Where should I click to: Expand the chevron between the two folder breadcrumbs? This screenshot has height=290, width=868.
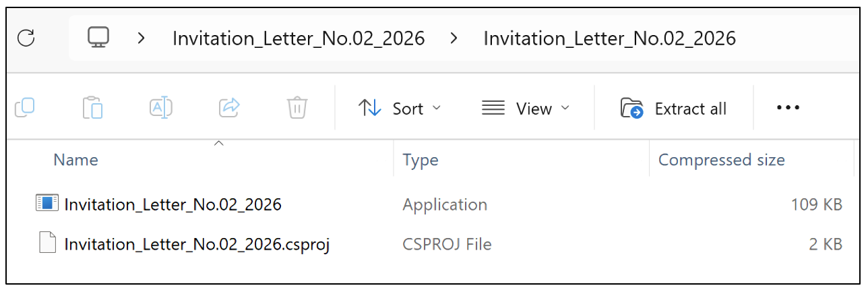click(x=454, y=38)
